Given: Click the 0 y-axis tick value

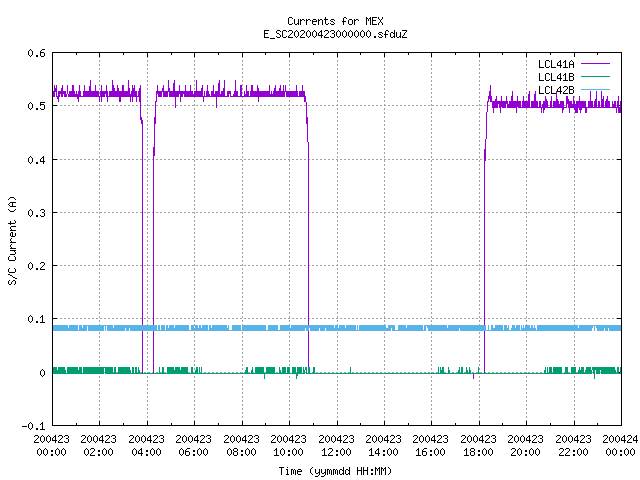Looking at the screenshot, I should point(42,373).
